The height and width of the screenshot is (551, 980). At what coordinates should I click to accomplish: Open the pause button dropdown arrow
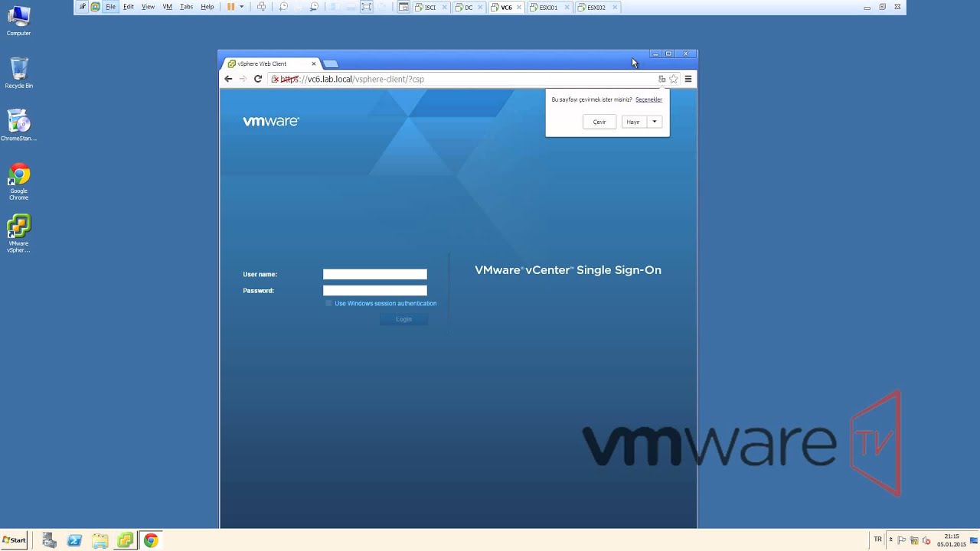[242, 7]
